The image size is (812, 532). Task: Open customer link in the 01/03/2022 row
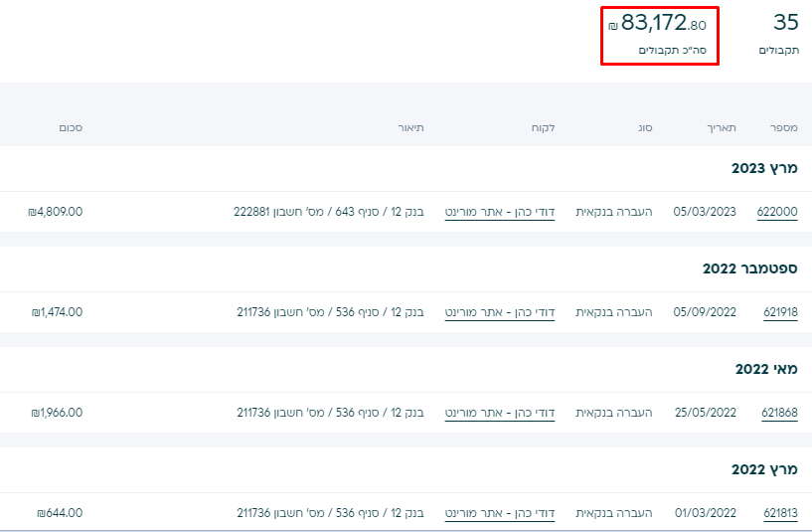[500, 513]
